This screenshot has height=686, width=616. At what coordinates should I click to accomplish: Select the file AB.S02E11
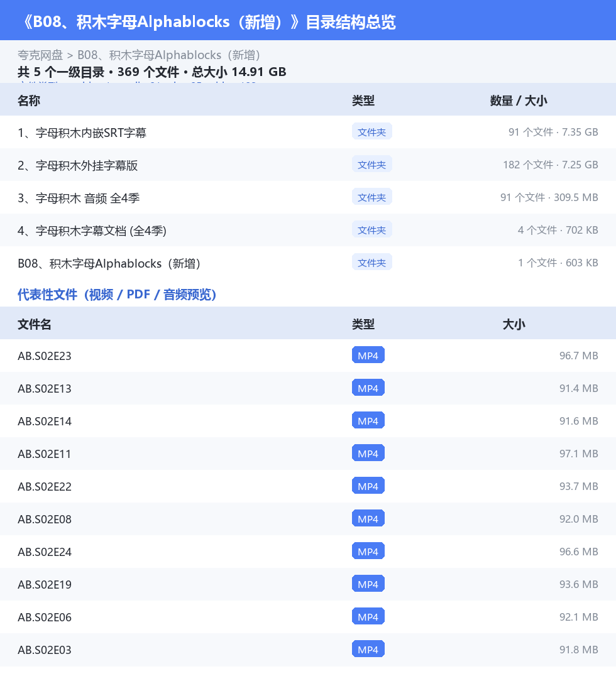coord(45,454)
